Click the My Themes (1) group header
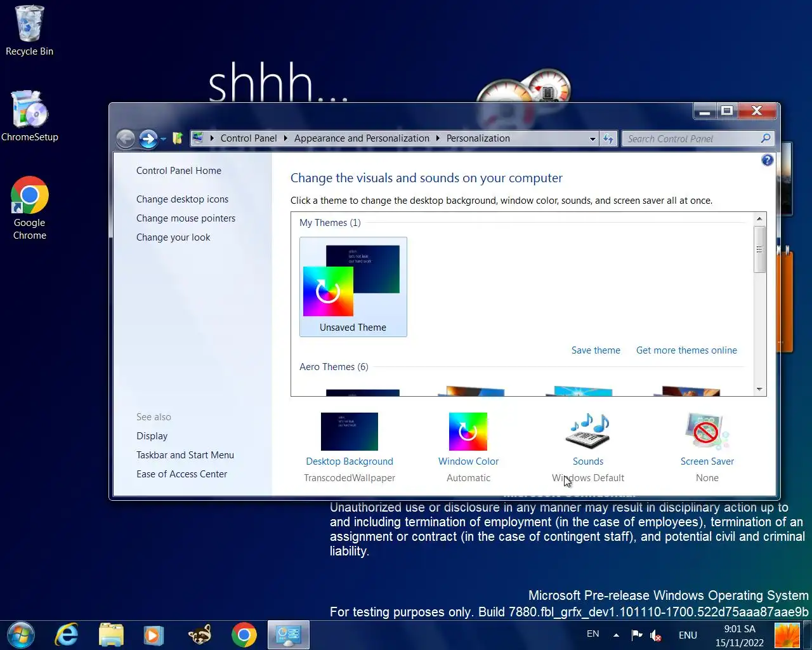Screen dimensions: 812x650 coord(330,223)
